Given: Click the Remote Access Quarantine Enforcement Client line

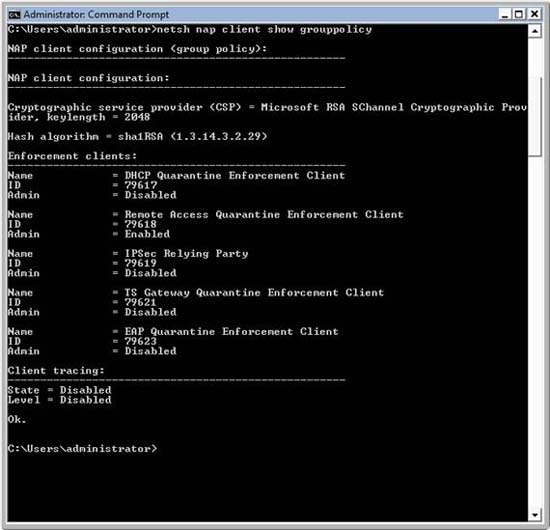Looking at the screenshot, I should (x=206, y=214).
